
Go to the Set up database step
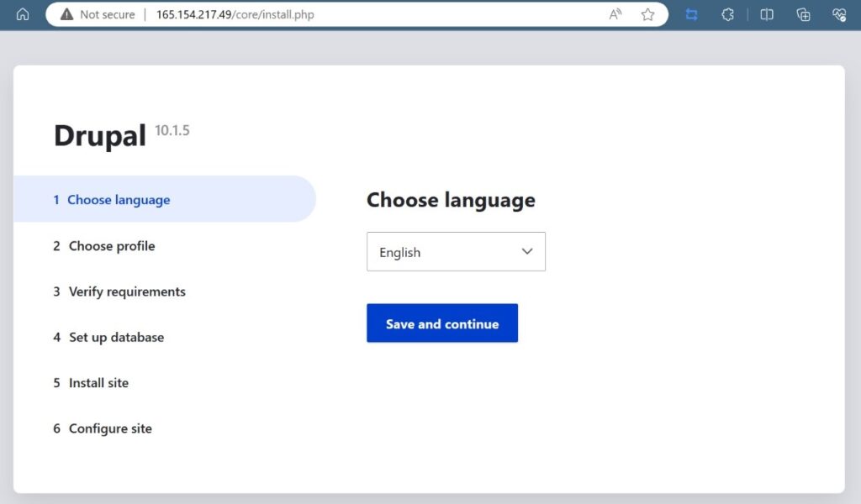[116, 337]
